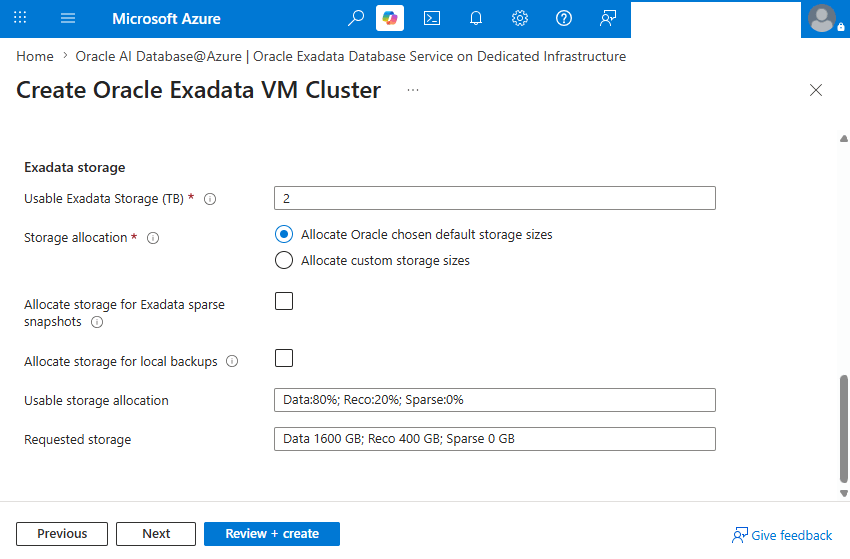The height and width of the screenshot is (559, 850).
Task: Enable storage for local backups checkbox
Action: tap(284, 358)
